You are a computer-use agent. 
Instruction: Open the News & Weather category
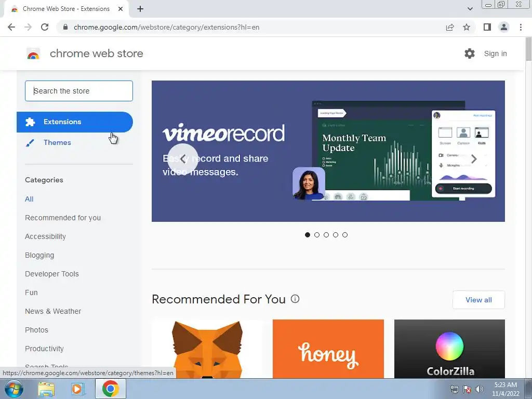53,311
